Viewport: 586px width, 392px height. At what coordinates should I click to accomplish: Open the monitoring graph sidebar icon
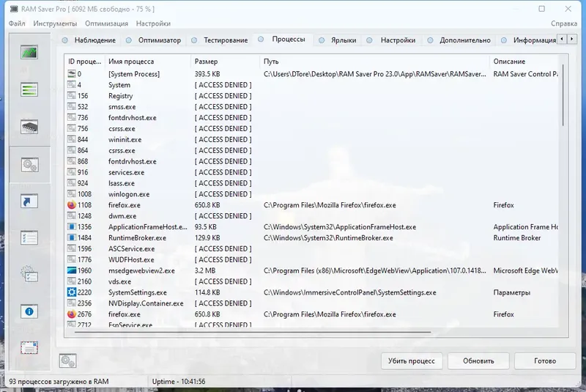(x=29, y=52)
